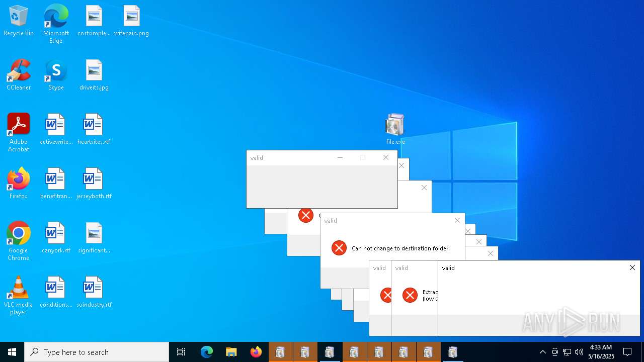Show hidden system tray icons
The width and height of the screenshot is (644, 362).
click(542, 352)
